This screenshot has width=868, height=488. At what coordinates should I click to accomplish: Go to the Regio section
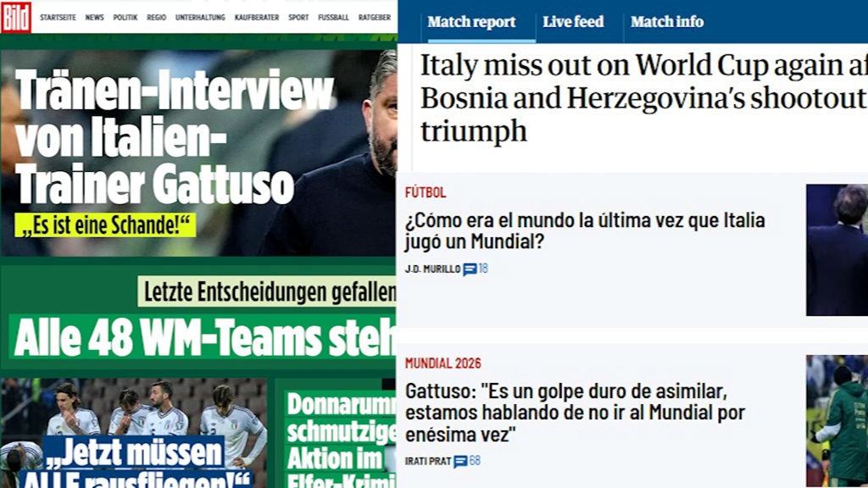(156, 18)
